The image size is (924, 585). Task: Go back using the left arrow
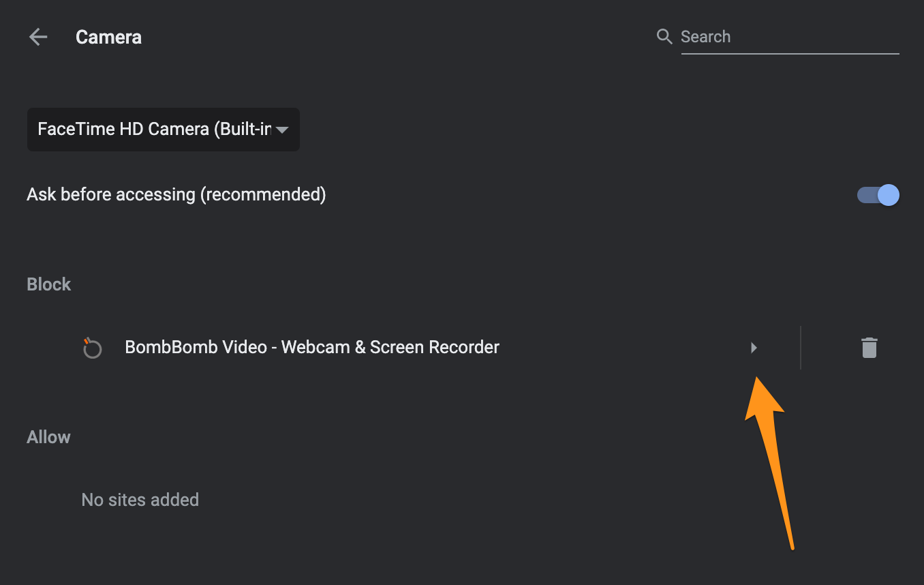(38, 37)
